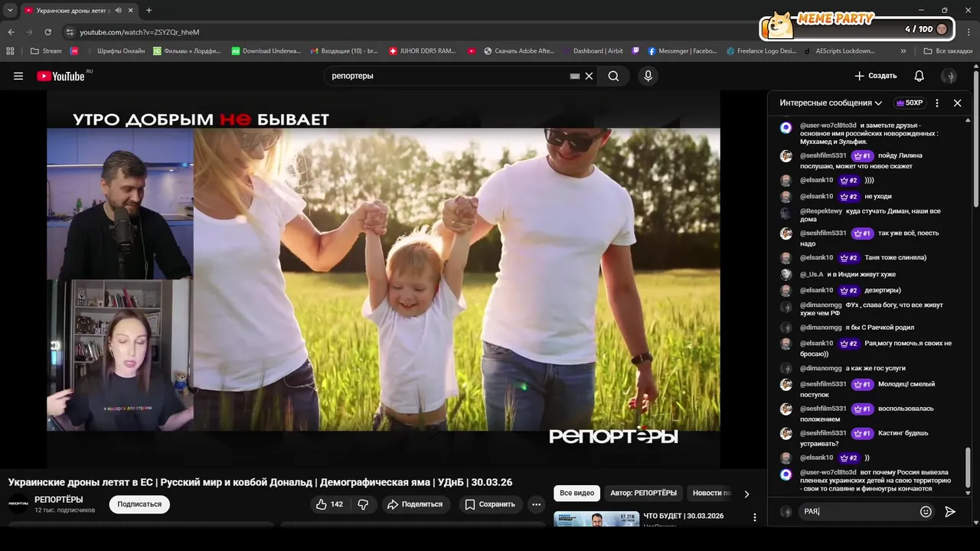Viewport: 980px width, 551px height.
Task: Open Messenger | Facebo... bookmark
Action: click(x=682, y=51)
